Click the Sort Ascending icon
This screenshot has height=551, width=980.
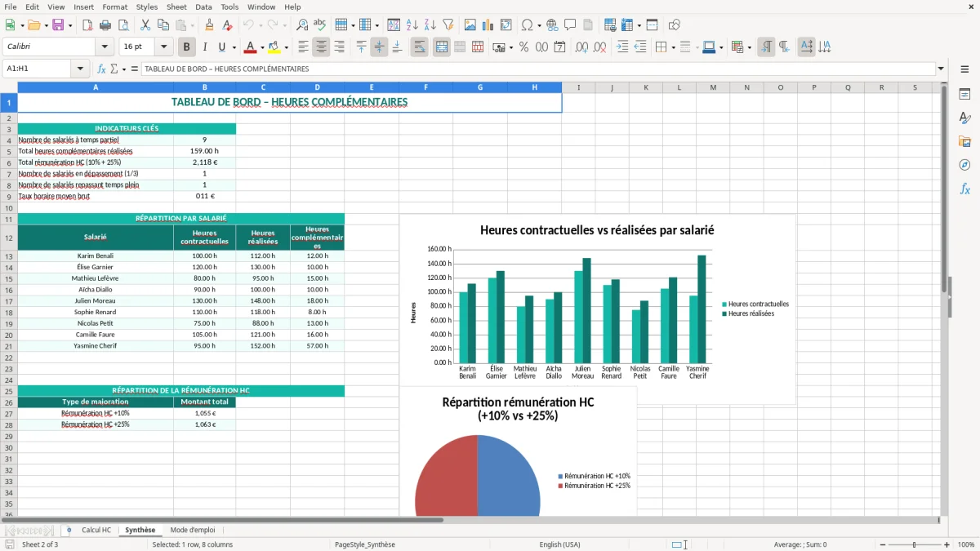click(412, 25)
